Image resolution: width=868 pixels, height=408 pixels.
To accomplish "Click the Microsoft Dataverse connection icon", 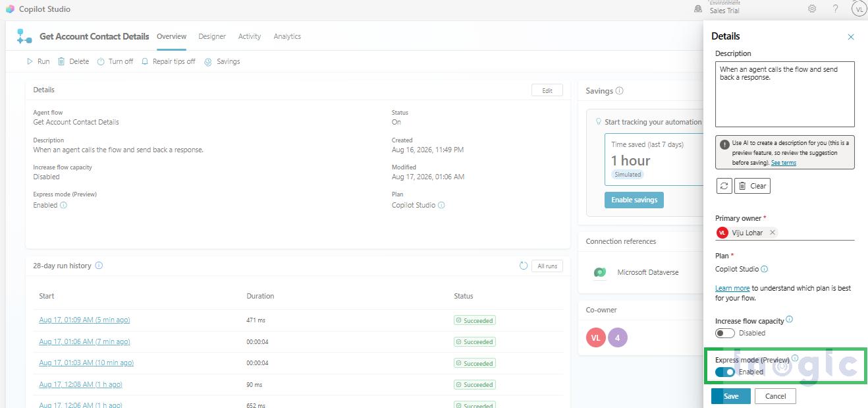I will [599, 272].
